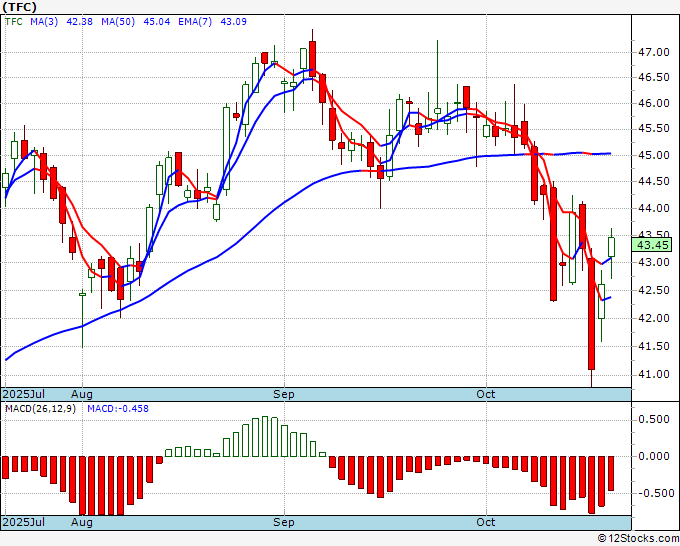Click the (TFC) chart title
This screenshot has width=680, height=546.
pos(20,7)
